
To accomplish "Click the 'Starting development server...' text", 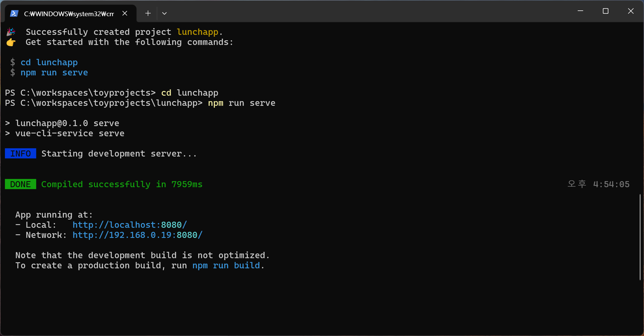I will pos(119,153).
